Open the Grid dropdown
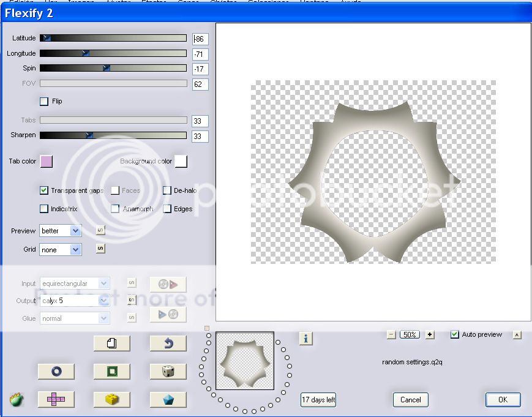Viewport: 532px width, 417px height. click(75, 249)
